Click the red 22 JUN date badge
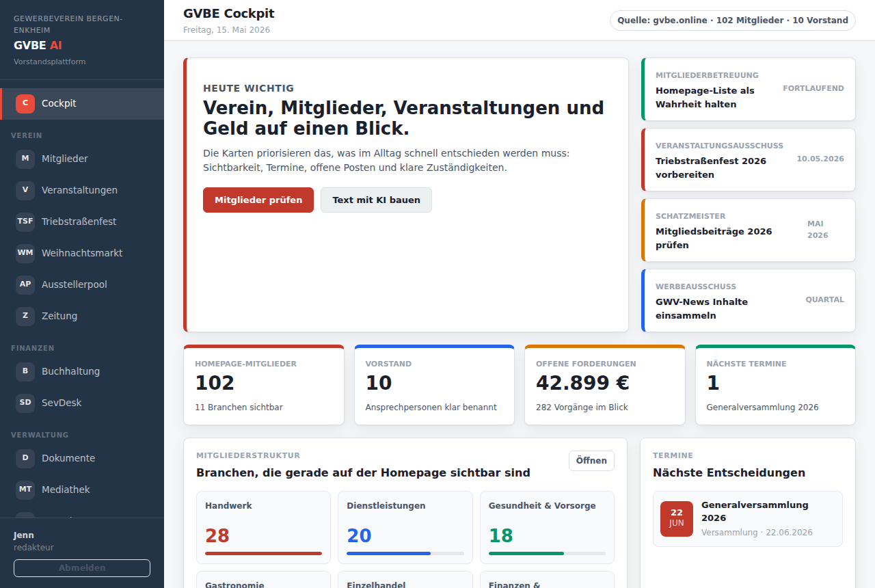 pos(677,519)
